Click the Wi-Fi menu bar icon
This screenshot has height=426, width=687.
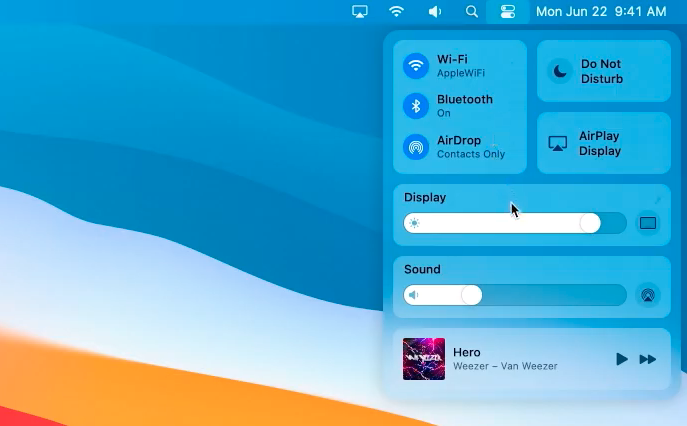click(x=397, y=12)
